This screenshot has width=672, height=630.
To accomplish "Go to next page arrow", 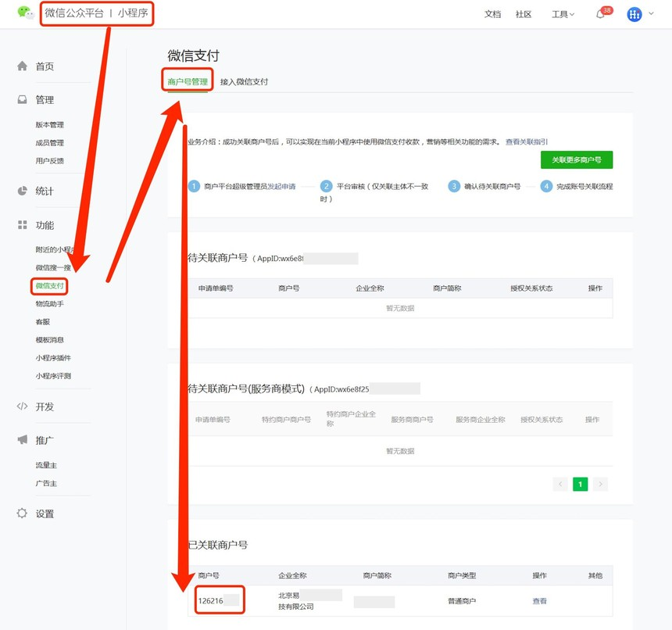I will coord(600,485).
